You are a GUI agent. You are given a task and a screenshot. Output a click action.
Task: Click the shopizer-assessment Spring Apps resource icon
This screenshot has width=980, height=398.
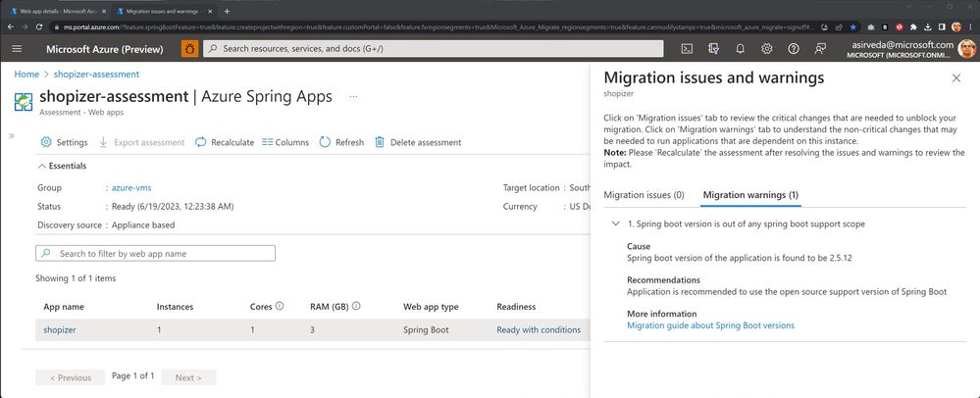tap(24, 102)
